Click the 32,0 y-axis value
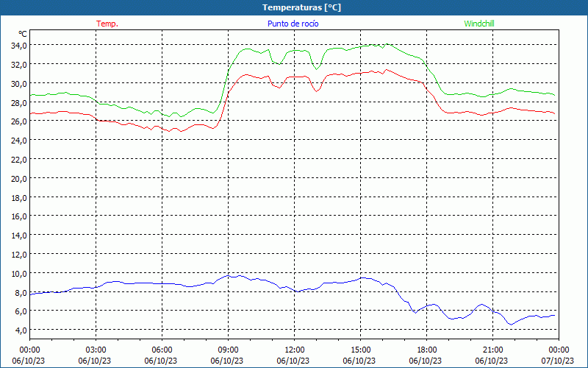The height and width of the screenshot is (368, 588). pyautogui.click(x=19, y=65)
